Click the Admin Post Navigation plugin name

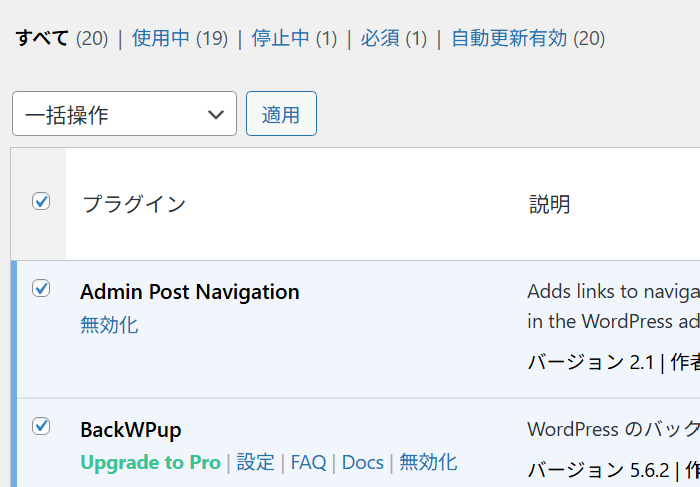click(189, 292)
